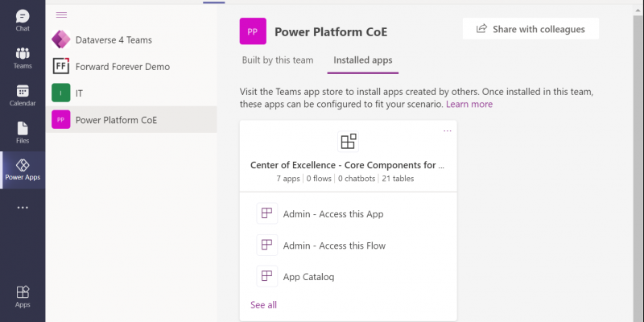Image resolution: width=644 pixels, height=322 pixels.
Task: Click the Forward Forever Demo FF logo
Action: [61, 66]
